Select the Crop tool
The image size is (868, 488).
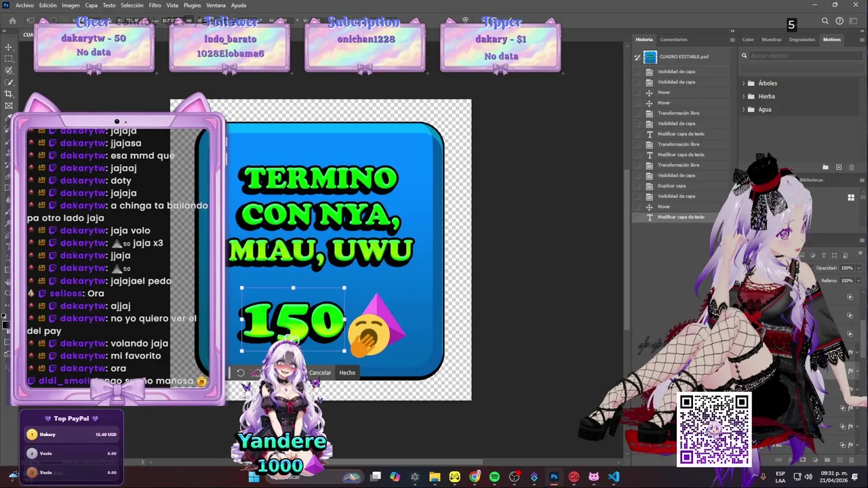point(9,94)
